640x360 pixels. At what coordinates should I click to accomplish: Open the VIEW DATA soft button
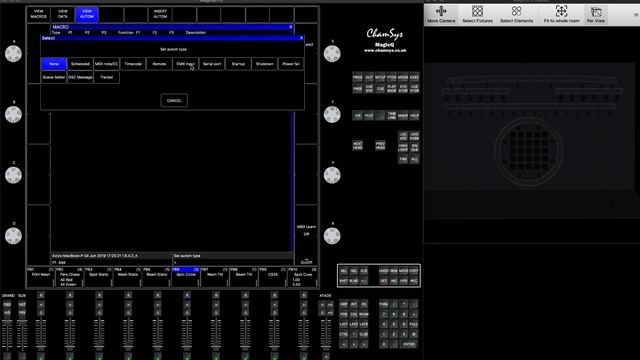63,14
